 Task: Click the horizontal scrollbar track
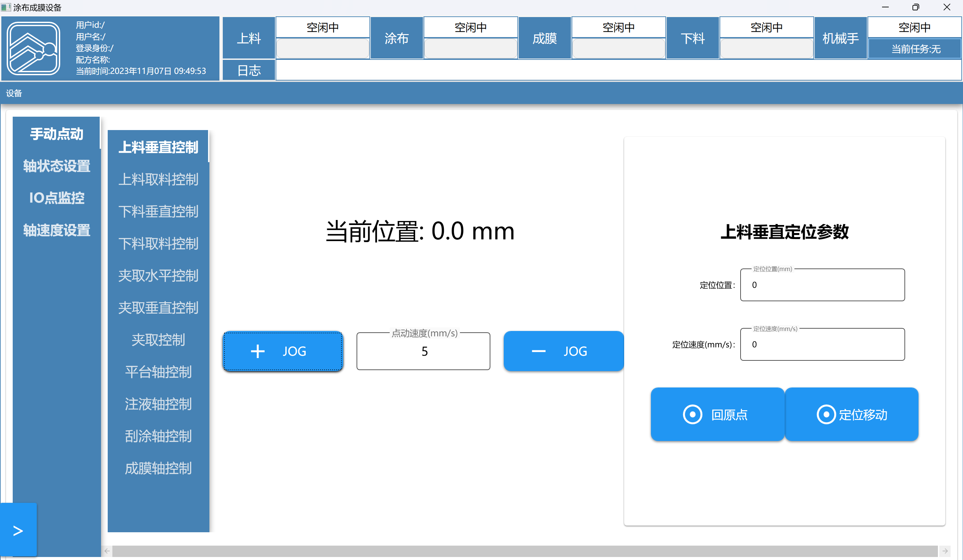point(525,551)
